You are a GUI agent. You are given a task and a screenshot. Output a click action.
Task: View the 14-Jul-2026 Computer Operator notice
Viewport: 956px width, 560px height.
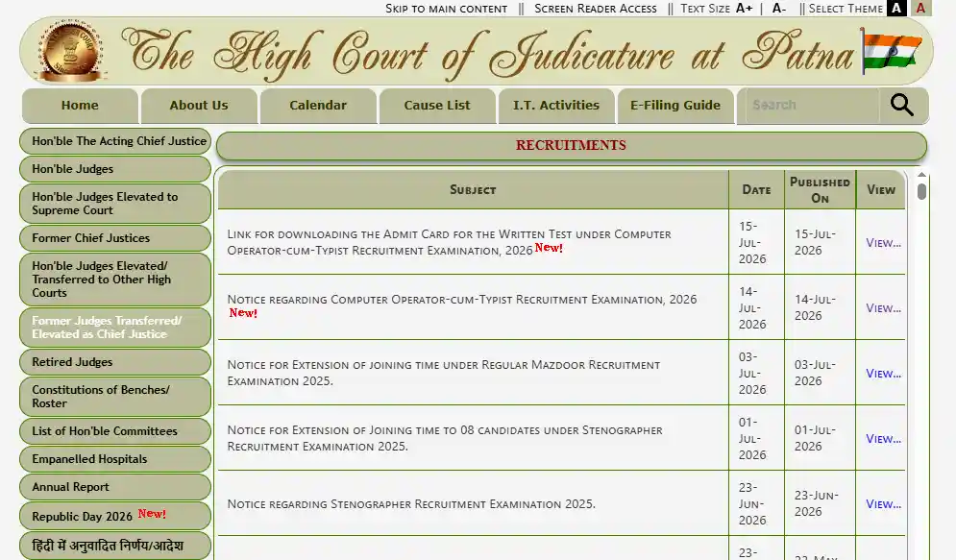coord(883,307)
